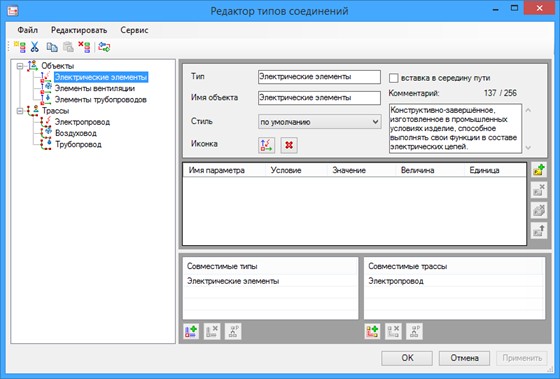Open the Стиль dropdown
Viewport: 560px width, 379px height.
(x=319, y=122)
